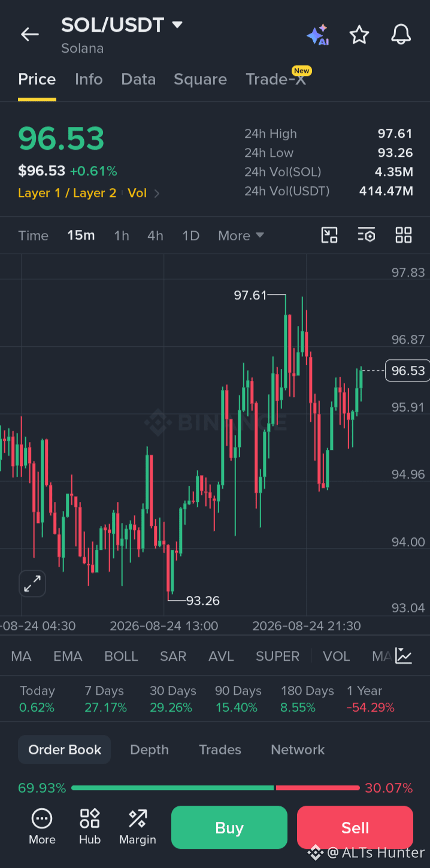Tap the red Sell button
The height and width of the screenshot is (868, 430).
(x=355, y=827)
